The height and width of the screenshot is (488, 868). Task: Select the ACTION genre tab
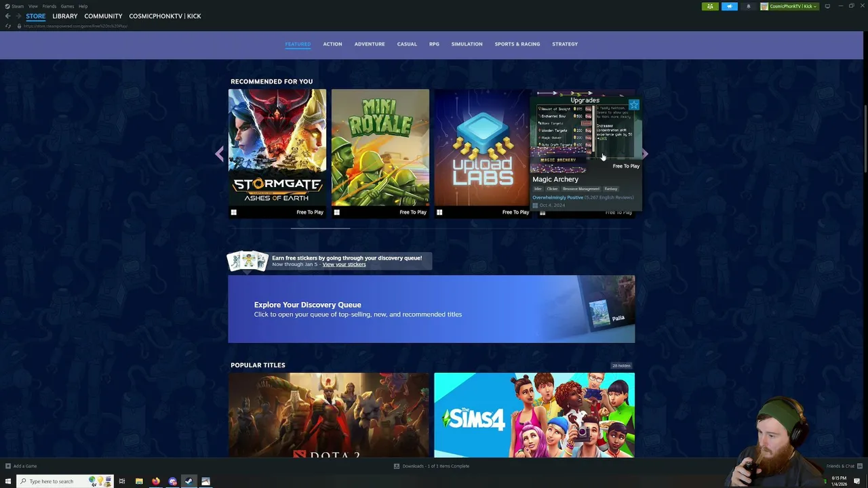(x=332, y=44)
